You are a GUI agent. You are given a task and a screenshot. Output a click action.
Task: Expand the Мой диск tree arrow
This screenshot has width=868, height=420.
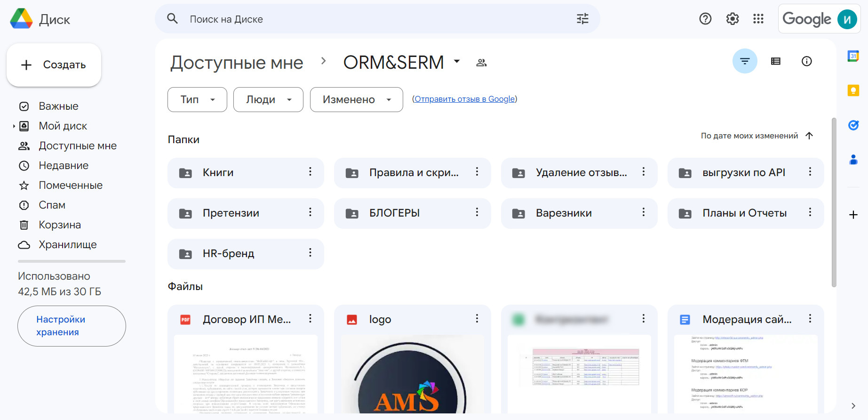(x=14, y=126)
